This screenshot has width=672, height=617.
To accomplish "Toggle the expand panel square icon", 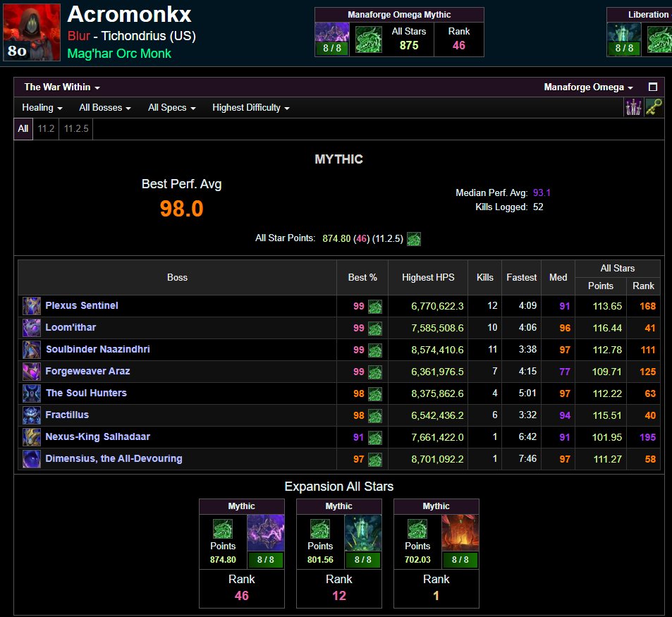I will 653,87.
